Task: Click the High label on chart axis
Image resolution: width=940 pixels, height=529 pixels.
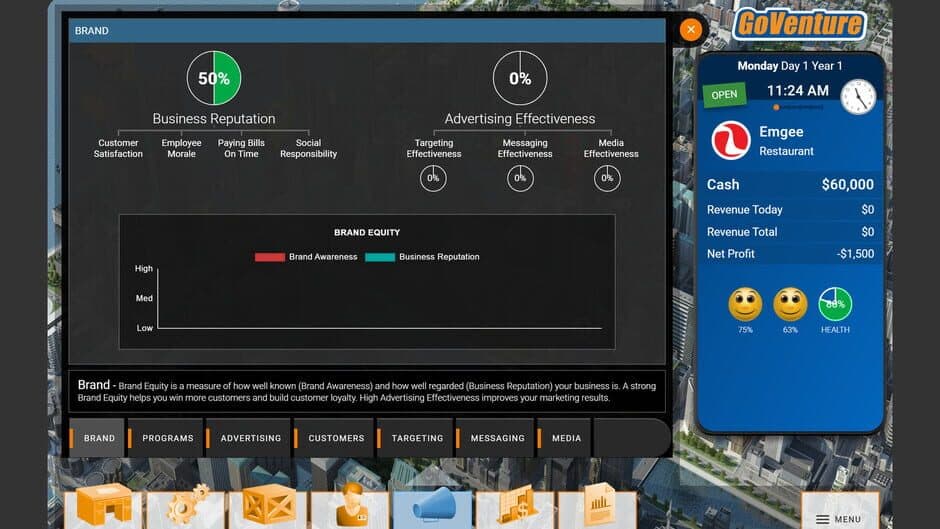Action: pyautogui.click(x=144, y=268)
